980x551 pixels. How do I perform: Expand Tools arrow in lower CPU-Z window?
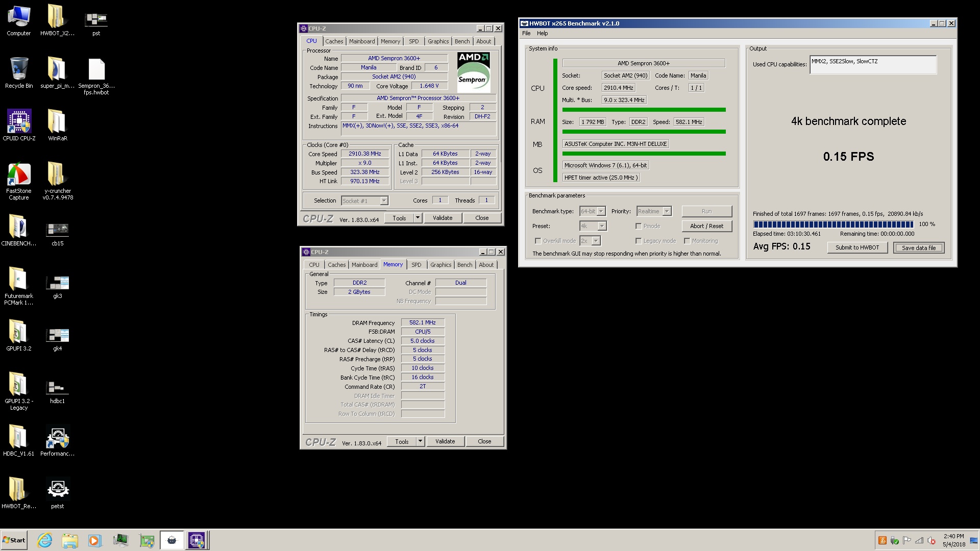420,441
